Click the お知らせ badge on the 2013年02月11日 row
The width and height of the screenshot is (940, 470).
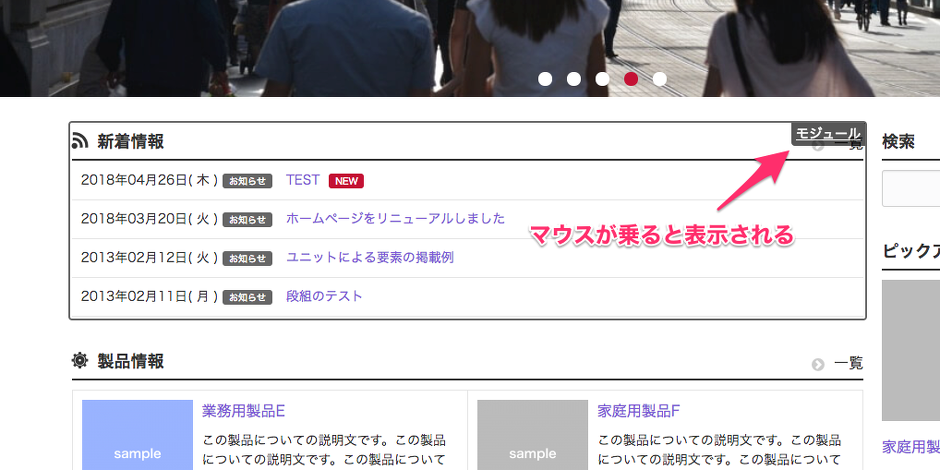247,297
